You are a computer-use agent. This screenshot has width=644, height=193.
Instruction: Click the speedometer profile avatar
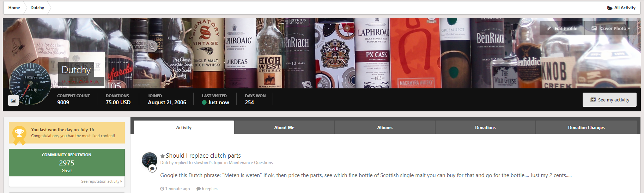(x=30, y=83)
